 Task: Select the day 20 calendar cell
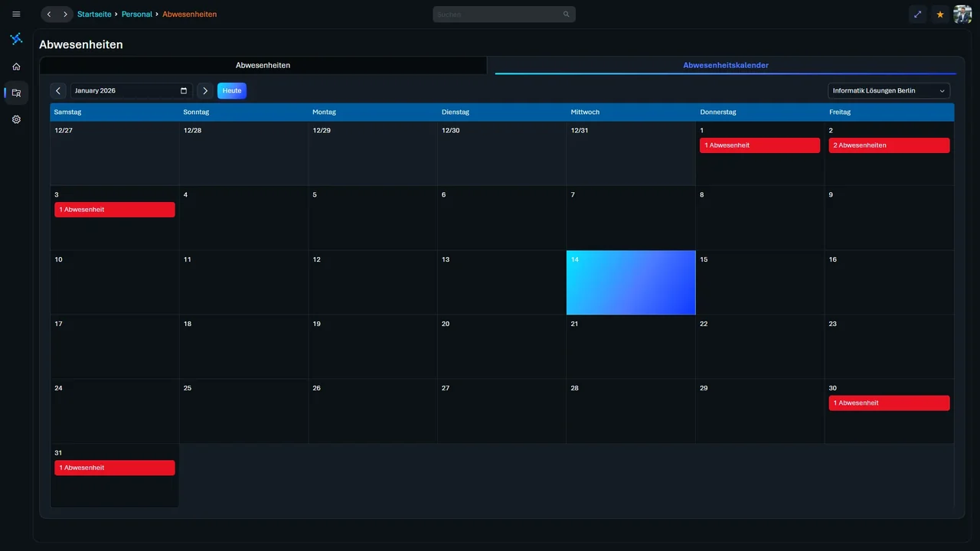pos(501,347)
